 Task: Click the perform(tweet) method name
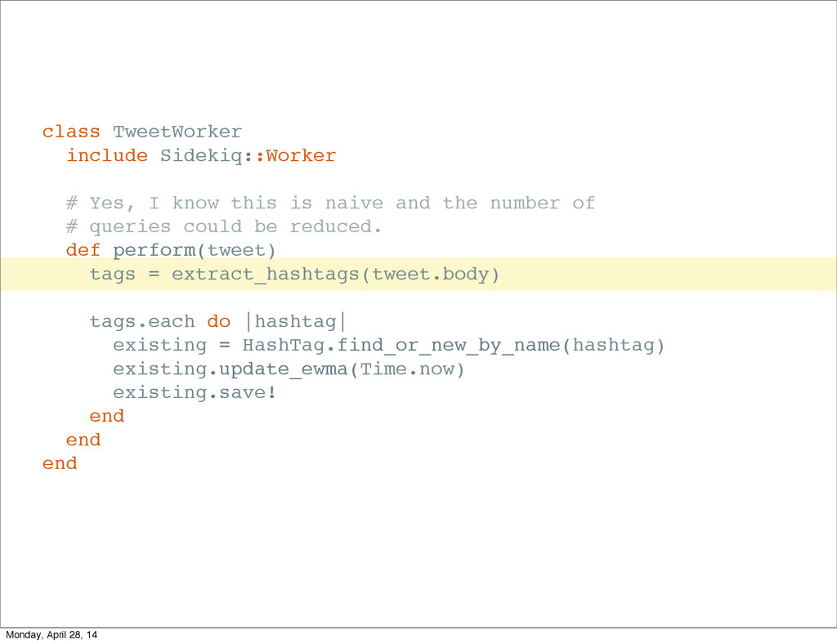coord(195,250)
